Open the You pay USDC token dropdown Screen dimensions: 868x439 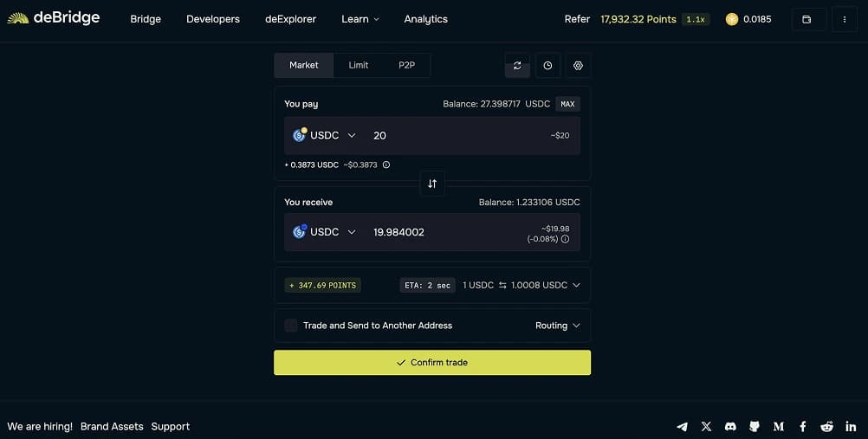click(325, 135)
